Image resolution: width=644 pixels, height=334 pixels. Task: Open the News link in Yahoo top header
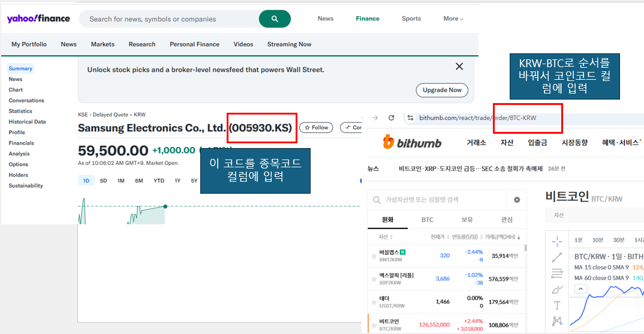325,19
